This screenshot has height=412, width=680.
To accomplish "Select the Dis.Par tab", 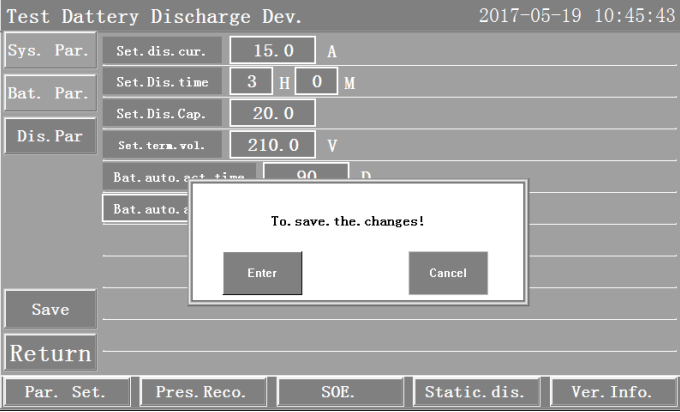I will tap(48, 134).
